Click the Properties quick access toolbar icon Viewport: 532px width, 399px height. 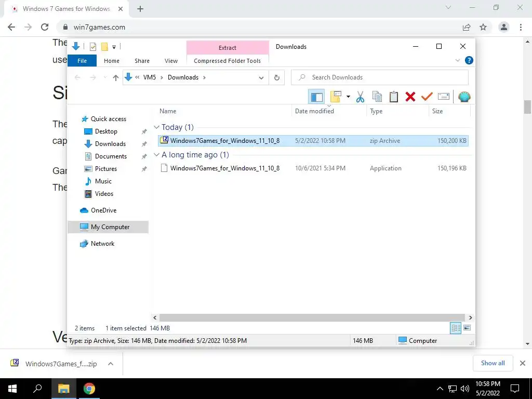(x=92, y=47)
